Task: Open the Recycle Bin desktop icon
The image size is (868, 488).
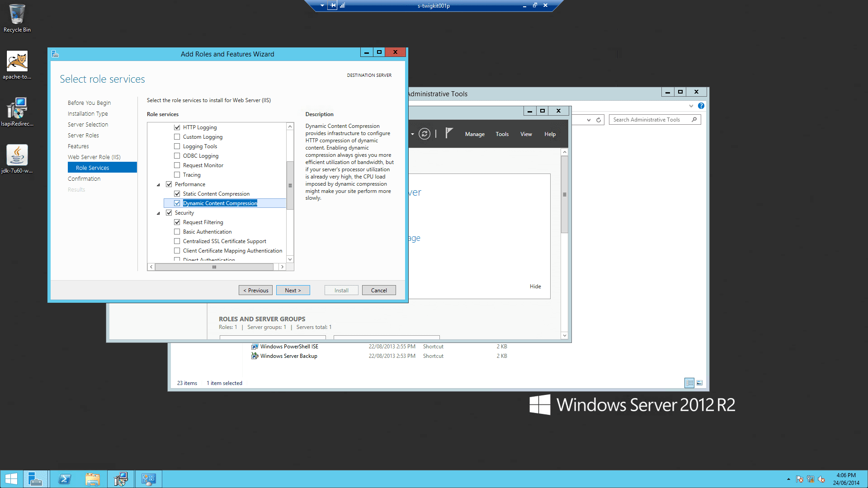Action: (17, 18)
